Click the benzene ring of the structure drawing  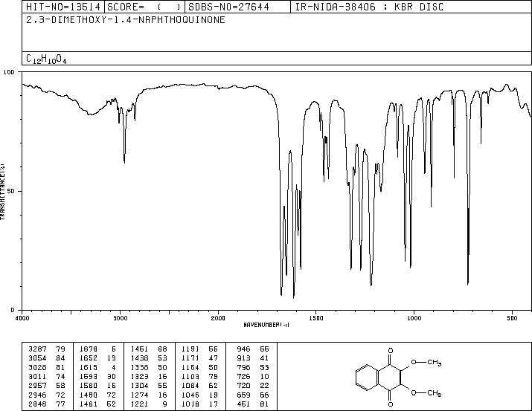[x=368, y=377]
